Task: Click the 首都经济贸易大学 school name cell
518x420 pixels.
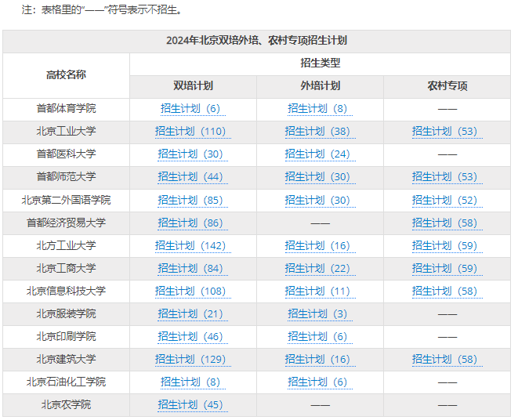Action: (66, 223)
